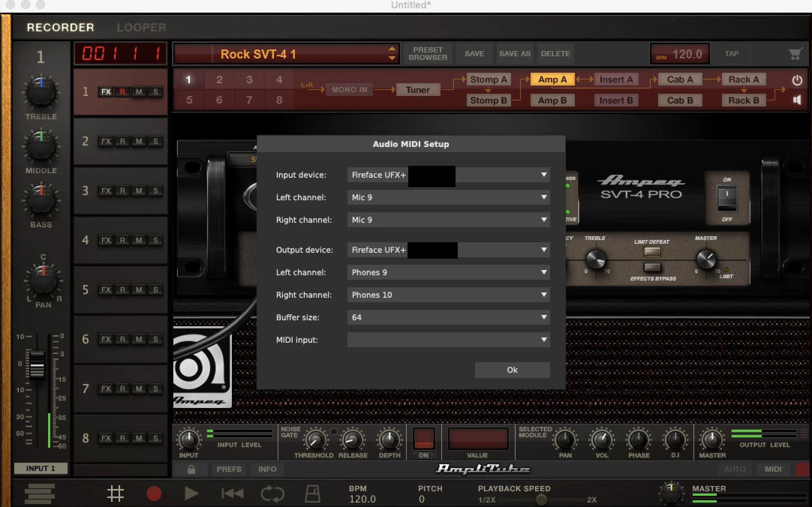The height and width of the screenshot is (507, 812).
Task: Open the PREFS panel
Action: [229, 469]
